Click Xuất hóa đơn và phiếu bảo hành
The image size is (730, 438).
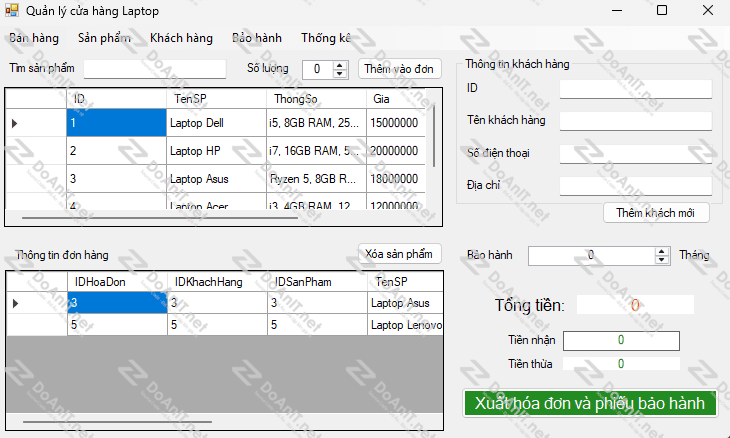click(590, 403)
